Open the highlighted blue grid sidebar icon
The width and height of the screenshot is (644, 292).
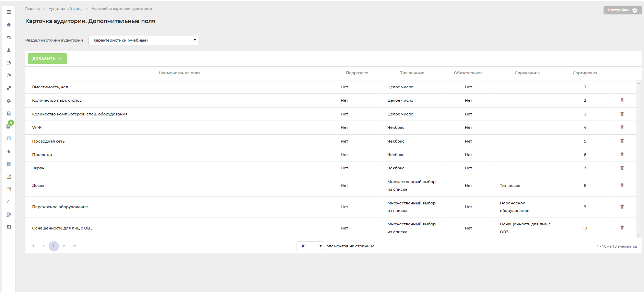[9, 138]
